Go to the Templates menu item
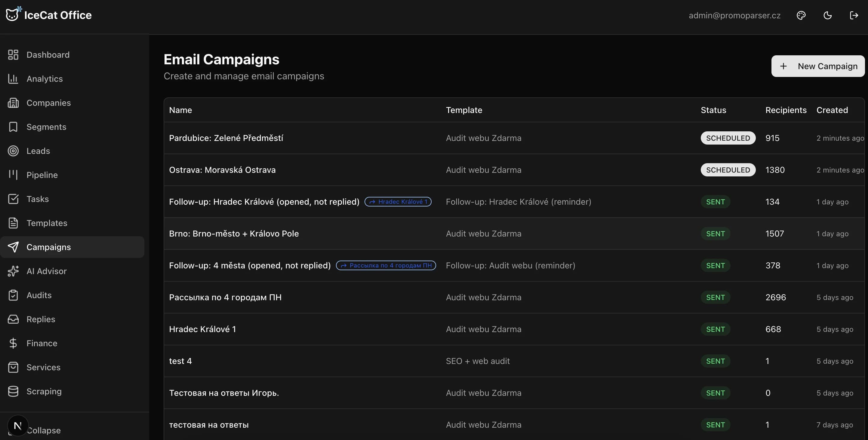The image size is (868, 440). (47, 223)
